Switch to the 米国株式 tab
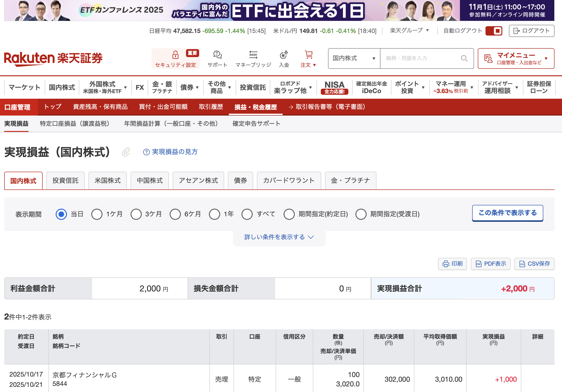This screenshot has height=392, width=562. [107, 181]
